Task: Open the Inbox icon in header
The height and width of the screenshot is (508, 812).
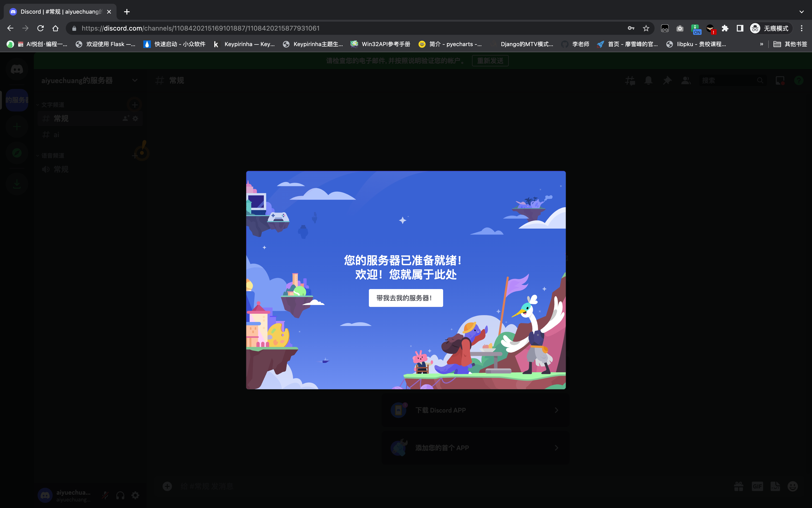Action: tap(780, 81)
